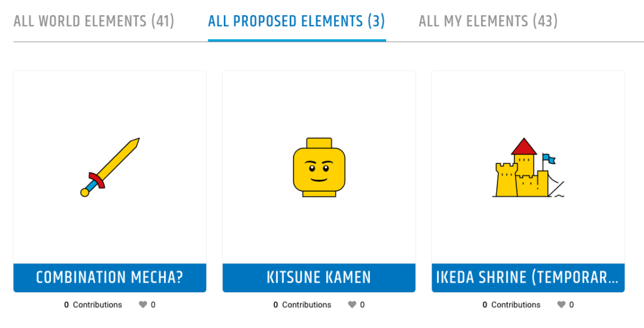The height and width of the screenshot is (328, 644).
Task: Open the sword icon on Combination Mecha card
Action: point(109,168)
